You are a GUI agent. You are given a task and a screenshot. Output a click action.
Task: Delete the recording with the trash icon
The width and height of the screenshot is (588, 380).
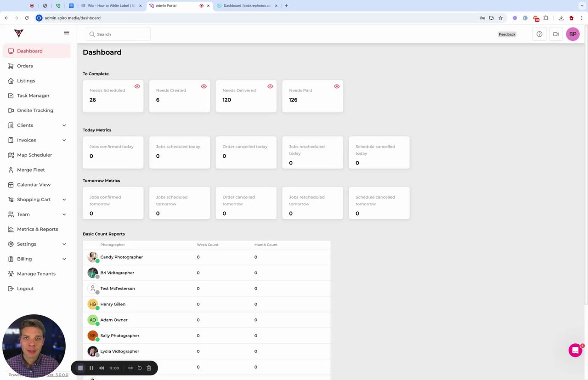(x=149, y=368)
